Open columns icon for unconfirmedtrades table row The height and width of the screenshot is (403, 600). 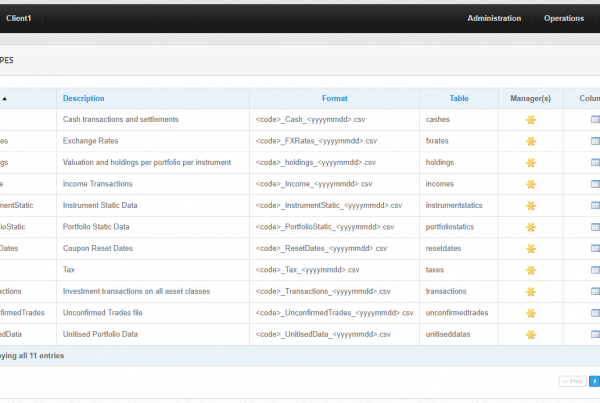pos(595,313)
